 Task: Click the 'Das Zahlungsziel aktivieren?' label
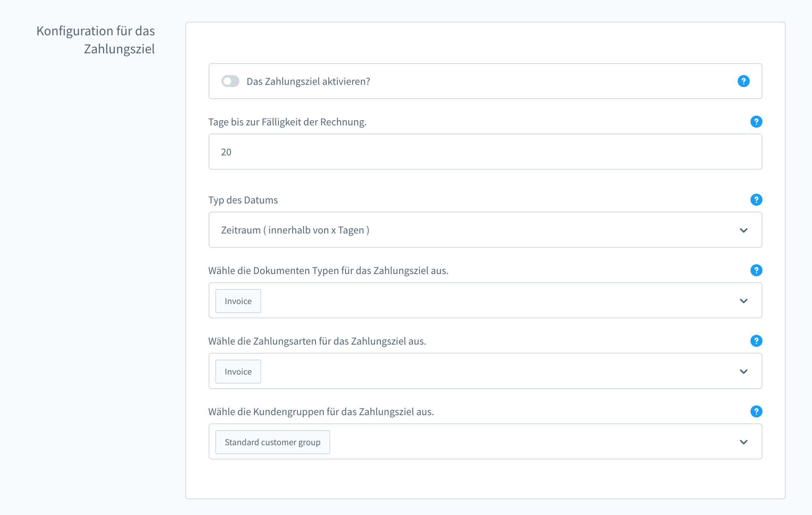click(x=308, y=81)
